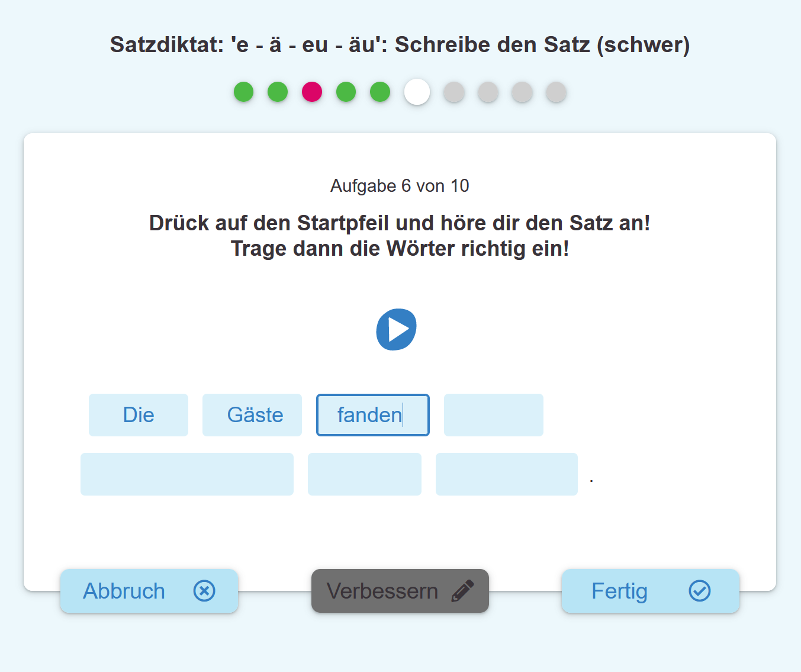The height and width of the screenshot is (672, 801).
Task: Click the white progress dot for the current task
Action: (x=417, y=92)
